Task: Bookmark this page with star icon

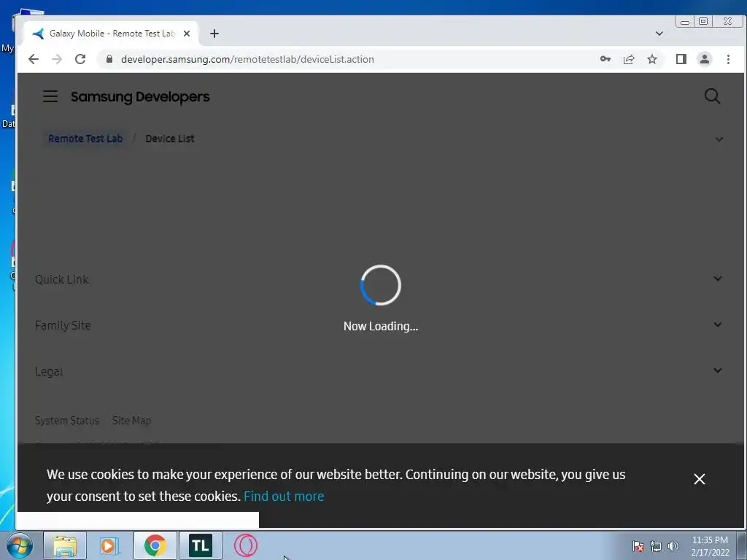Action: pyautogui.click(x=652, y=59)
